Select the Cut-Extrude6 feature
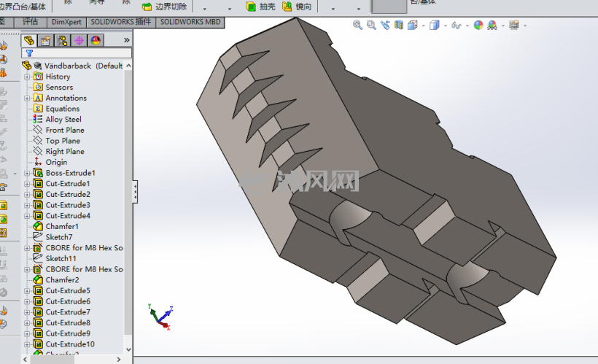The width and height of the screenshot is (598, 364). coord(68,301)
